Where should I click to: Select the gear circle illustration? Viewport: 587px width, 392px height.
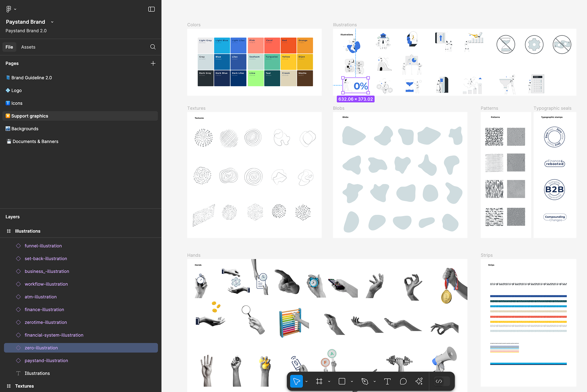534,45
